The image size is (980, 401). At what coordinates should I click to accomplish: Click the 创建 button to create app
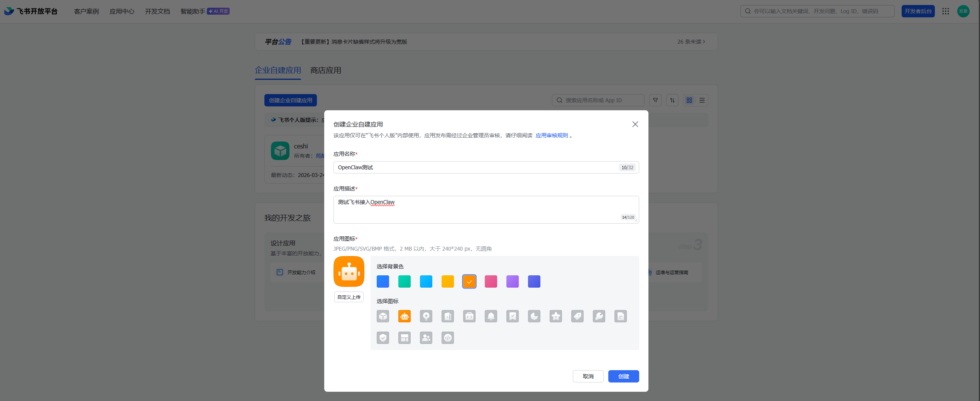pos(623,376)
